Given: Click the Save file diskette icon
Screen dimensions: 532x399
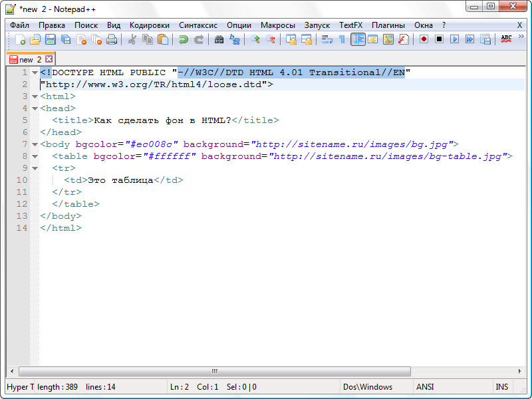Looking at the screenshot, I should pos(51,40).
